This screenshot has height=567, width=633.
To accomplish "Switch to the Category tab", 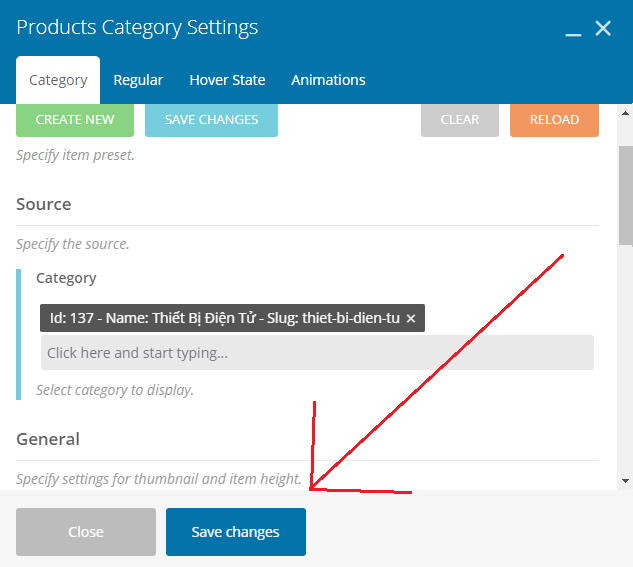I will click(58, 80).
